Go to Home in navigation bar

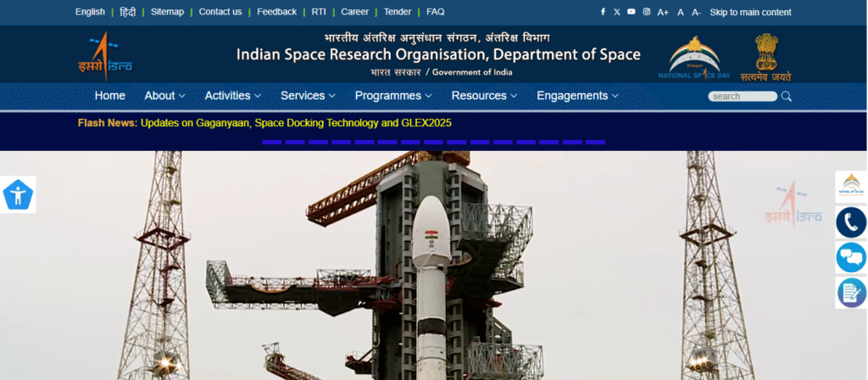pyautogui.click(x=110, y=96)
